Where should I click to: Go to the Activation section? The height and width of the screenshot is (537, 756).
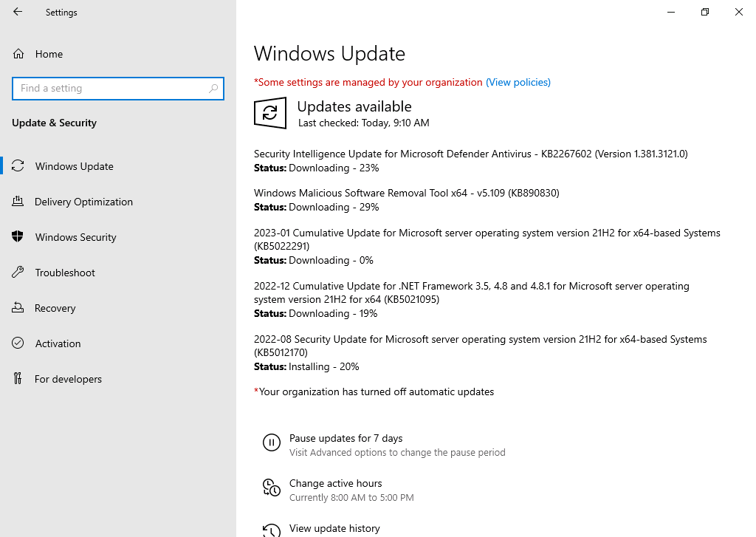(x=58, y=343)
